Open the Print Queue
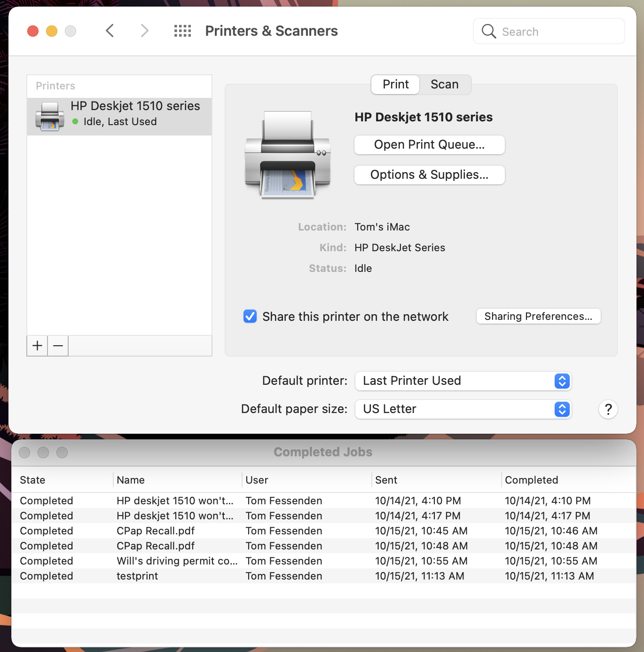The image size is (644, 652). click(430, 145)
